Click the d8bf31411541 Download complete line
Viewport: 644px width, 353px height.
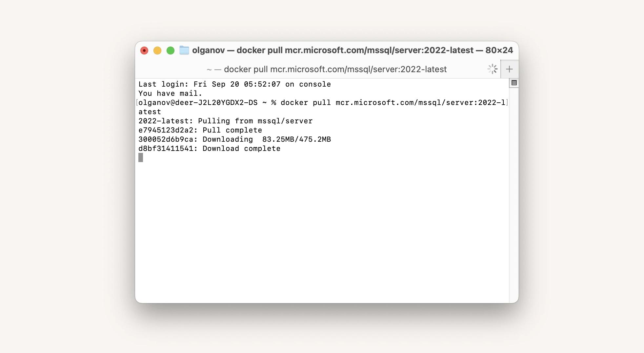[x=209, y=148]
